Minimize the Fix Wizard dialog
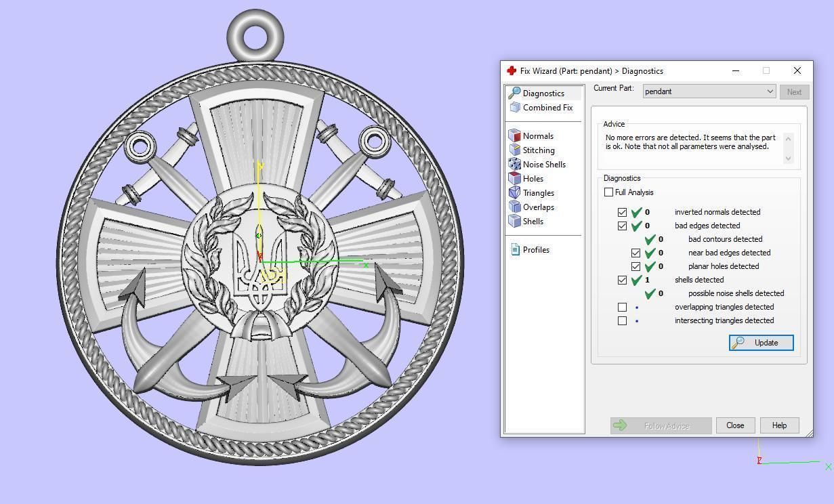Viewport: 834px width, 504px height. [735, 70]
